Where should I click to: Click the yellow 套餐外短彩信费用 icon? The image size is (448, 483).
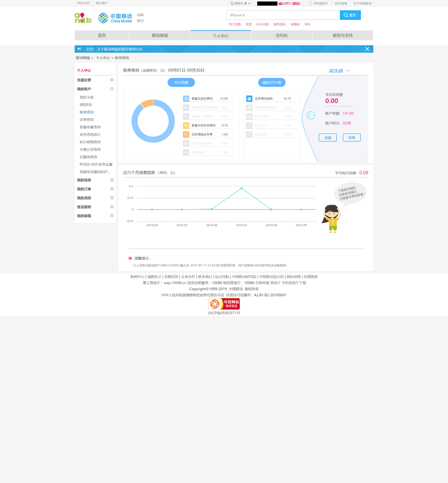click(186, 125)
